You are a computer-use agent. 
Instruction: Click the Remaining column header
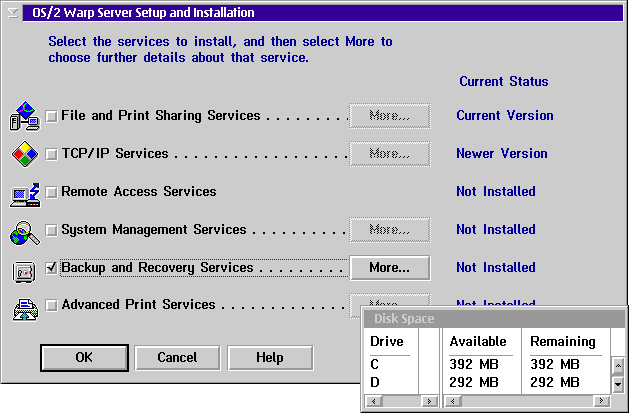pyautogui.click(x=563, y=341)
